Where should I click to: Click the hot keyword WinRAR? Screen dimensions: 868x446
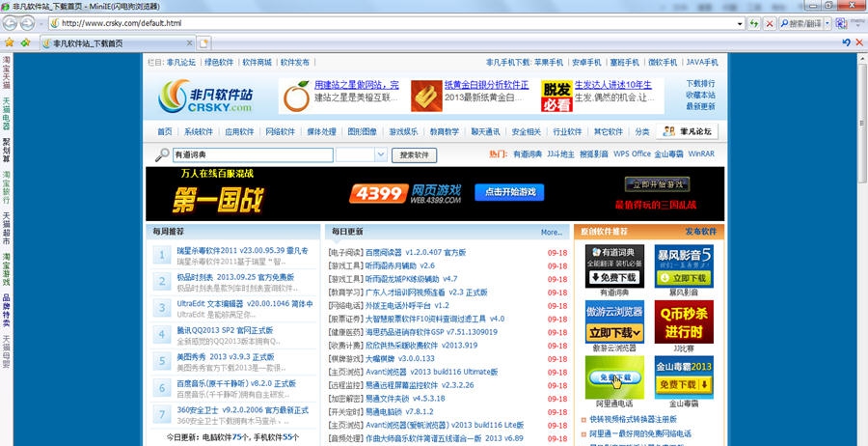pos(701,154)
